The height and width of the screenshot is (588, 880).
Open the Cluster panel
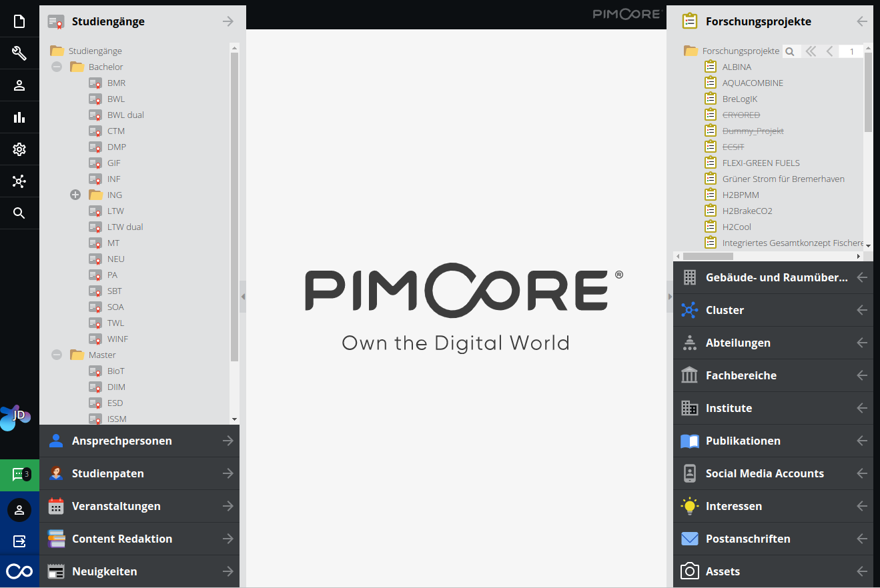(x=773, y=310)
